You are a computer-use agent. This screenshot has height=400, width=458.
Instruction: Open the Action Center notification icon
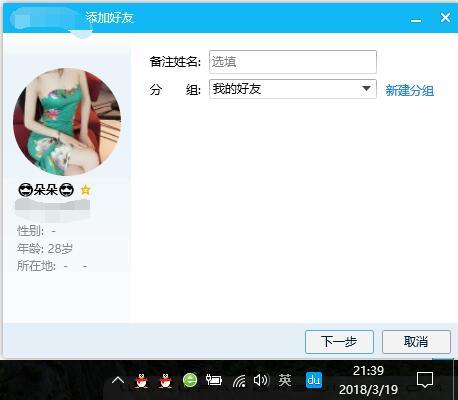point(425,380)
